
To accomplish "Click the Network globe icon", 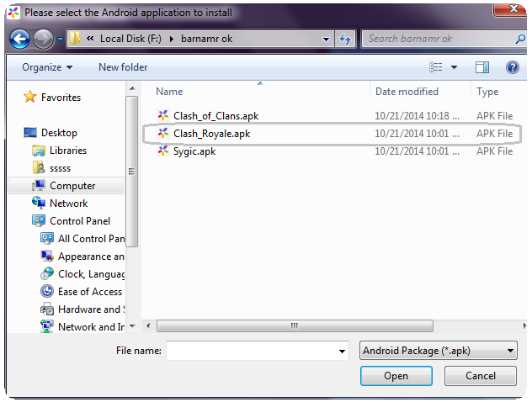I will 39,203.
